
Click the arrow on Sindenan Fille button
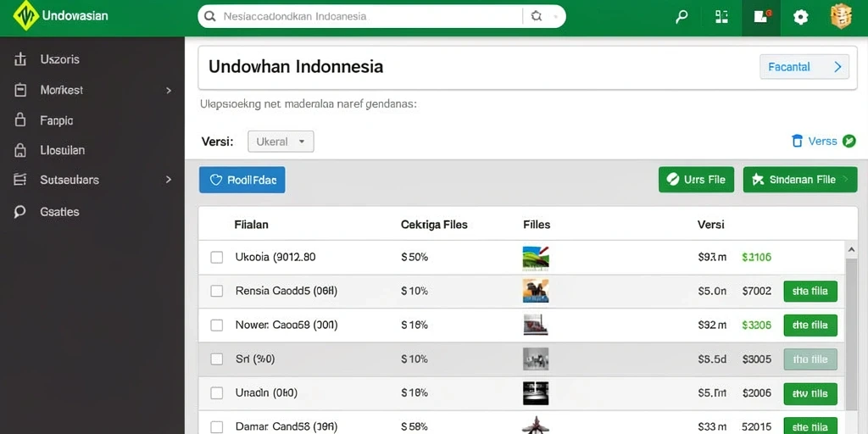845,180
